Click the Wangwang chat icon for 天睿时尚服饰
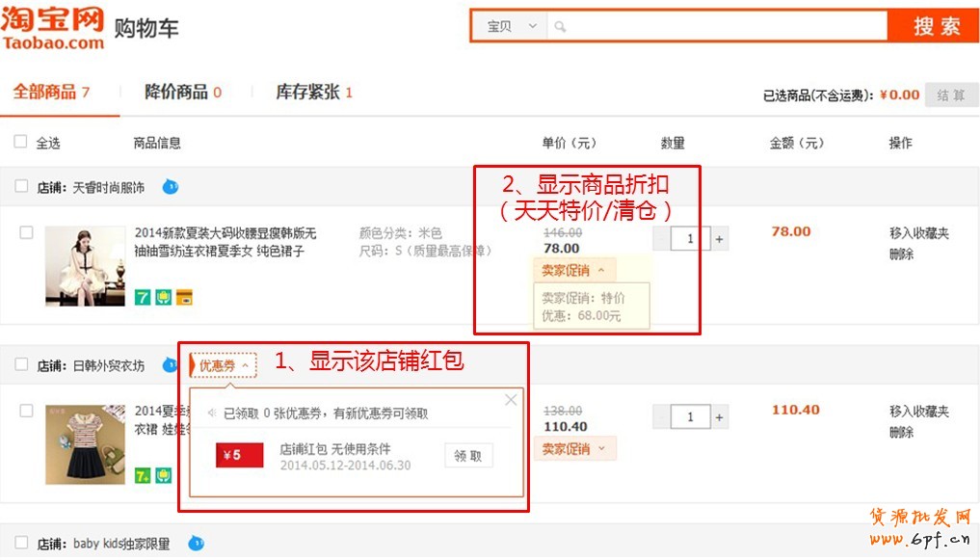The width and height of the screenshot is (980, 560). click(x=171, y=187)
